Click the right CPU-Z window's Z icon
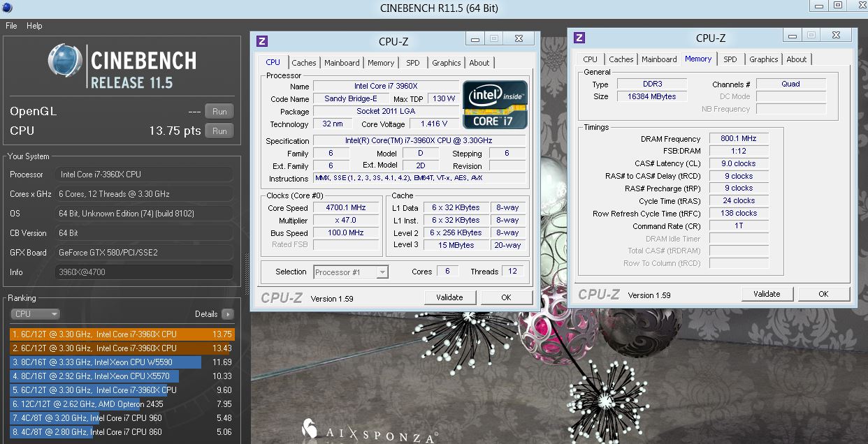The width and height of the screenshot is (868, 444). (579, 38)
